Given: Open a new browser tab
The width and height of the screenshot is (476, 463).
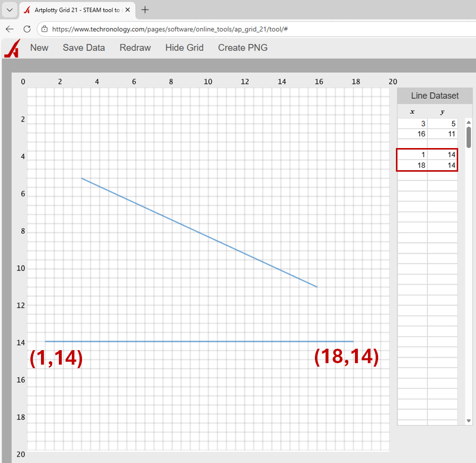Looking at the screenshot, I should pyautogui.click(x=145, y=10).
